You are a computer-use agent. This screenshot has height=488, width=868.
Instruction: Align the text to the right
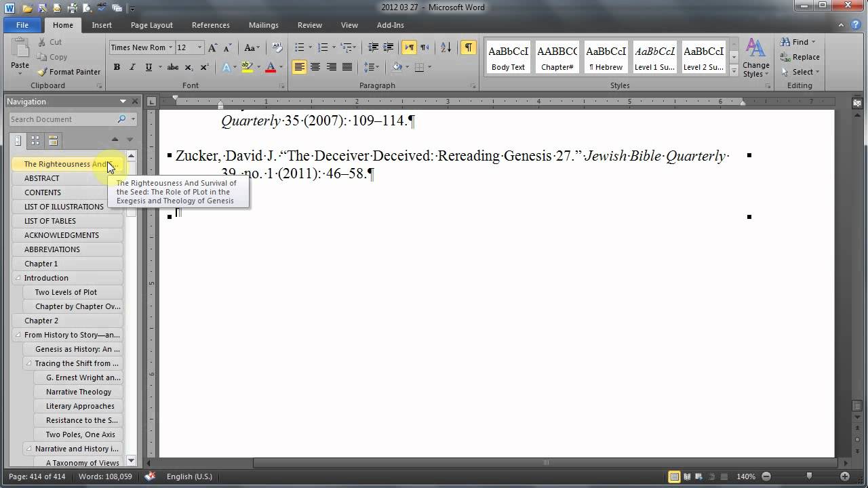(x=331, y=67)
